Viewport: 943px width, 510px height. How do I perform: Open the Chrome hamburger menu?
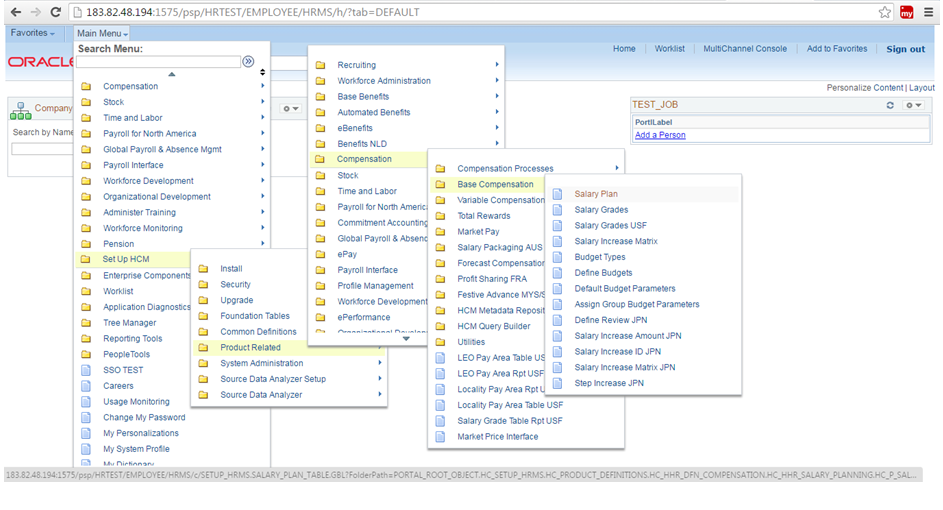[x=929, y=12]
